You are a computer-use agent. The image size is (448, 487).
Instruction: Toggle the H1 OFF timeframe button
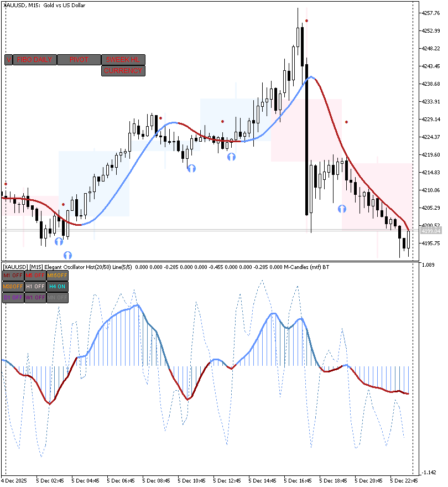[35, 286]
